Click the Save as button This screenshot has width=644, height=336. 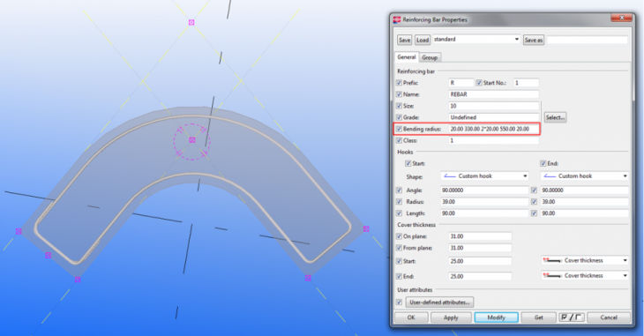click(x=534, y=40)
